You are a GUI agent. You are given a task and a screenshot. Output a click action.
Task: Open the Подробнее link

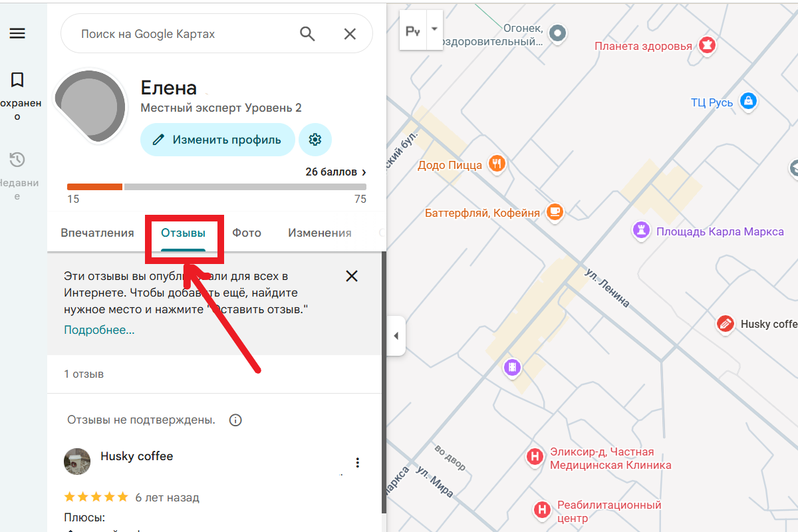tap(98, 330)
